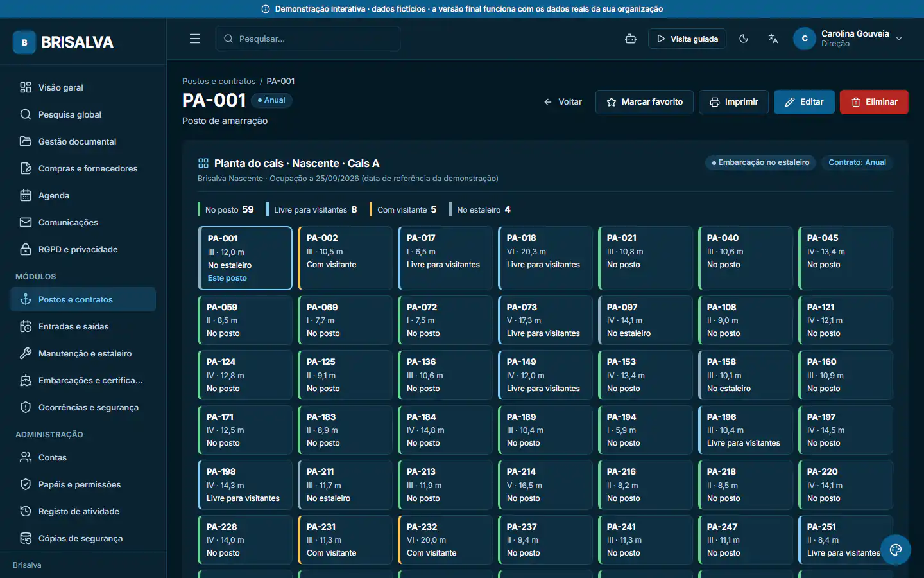Open Pesquisa global in sidebar
This screenshot has height=578, width=924.
tap(83, 114)
